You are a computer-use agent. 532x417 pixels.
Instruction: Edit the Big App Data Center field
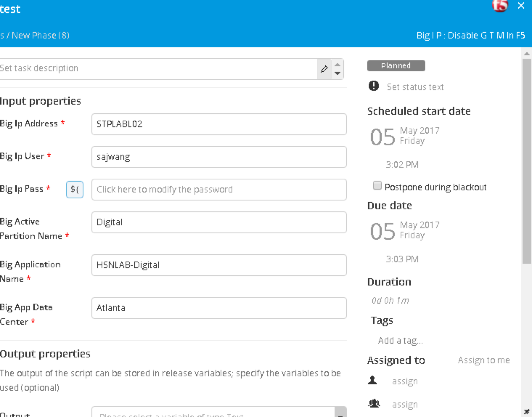[219, 308]
